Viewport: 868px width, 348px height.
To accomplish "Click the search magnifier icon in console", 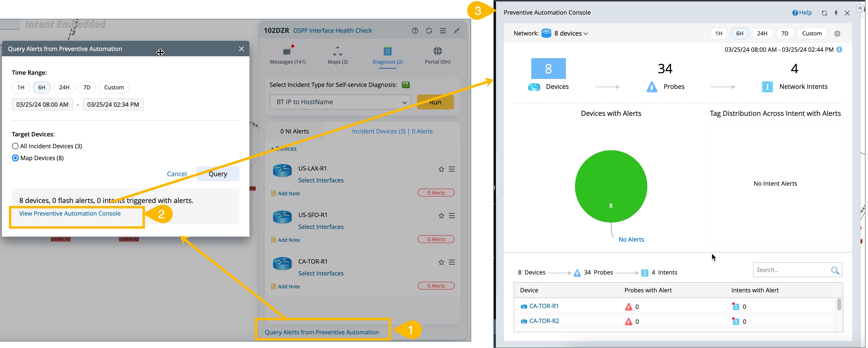I will coord(835,270).
